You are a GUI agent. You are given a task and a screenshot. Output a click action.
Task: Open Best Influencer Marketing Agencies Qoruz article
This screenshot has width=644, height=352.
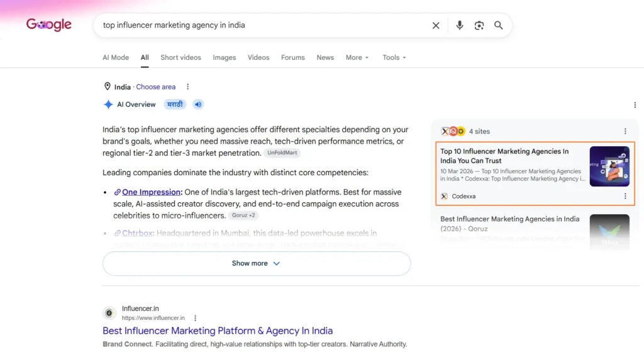click(x=509, y=224)
